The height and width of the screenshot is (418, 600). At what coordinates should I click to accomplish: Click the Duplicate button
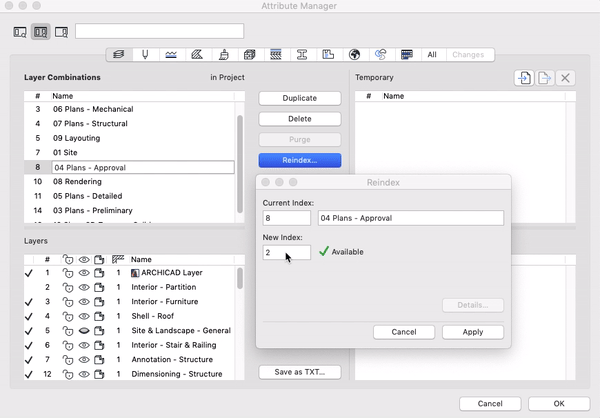tap(299, 98)
